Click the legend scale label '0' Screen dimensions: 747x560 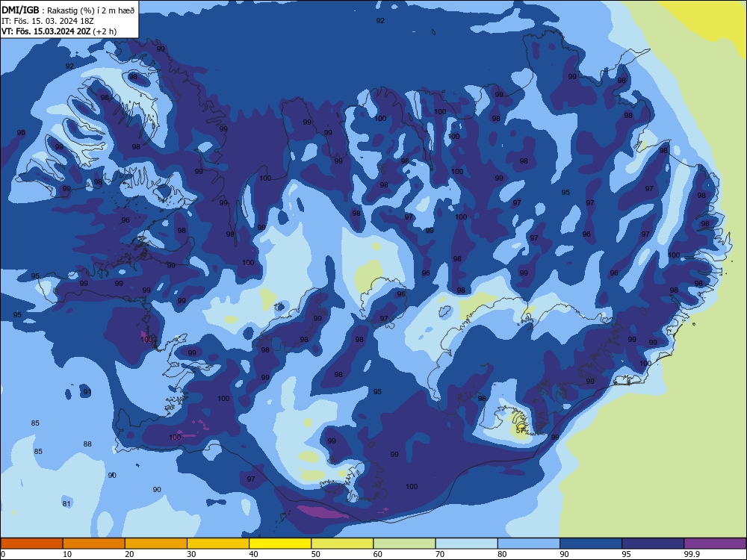click(3, 554)
